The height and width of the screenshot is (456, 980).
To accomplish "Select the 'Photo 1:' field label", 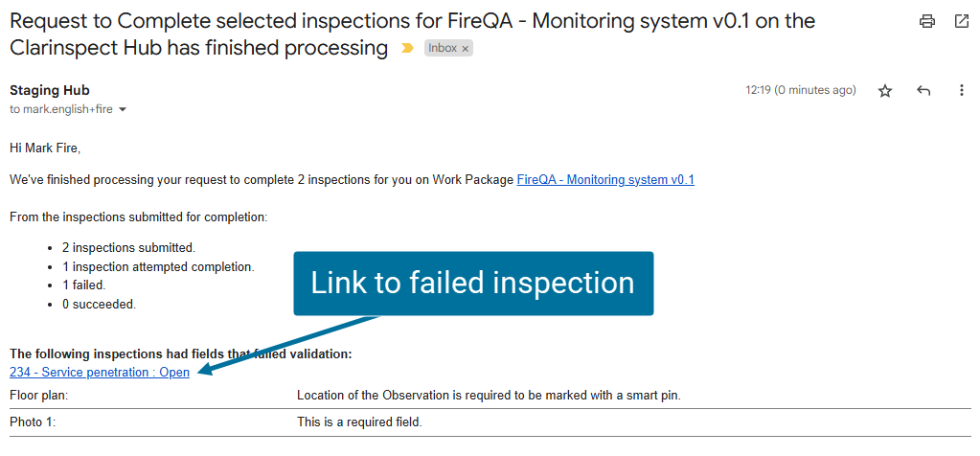I will (34, 422).
